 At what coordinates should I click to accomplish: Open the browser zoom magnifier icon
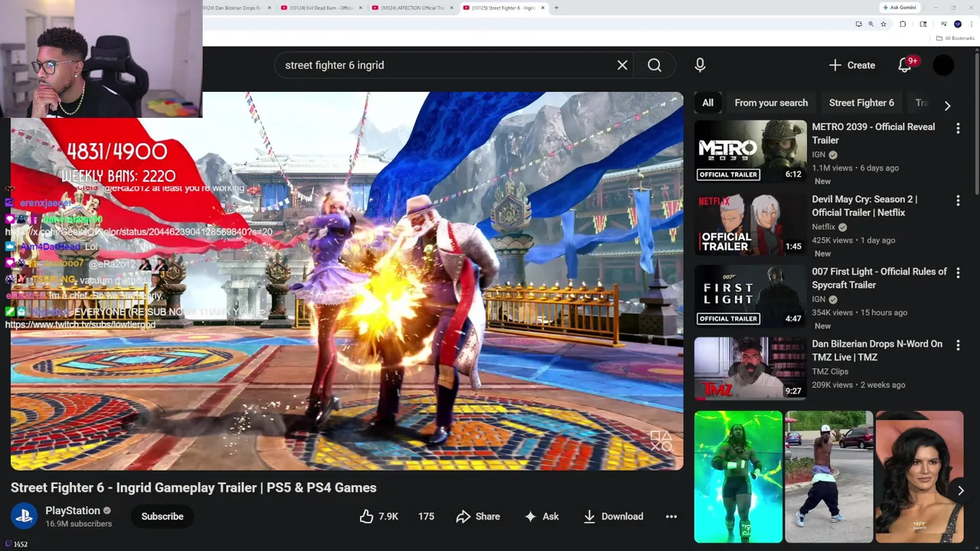[x=871, y=24]
